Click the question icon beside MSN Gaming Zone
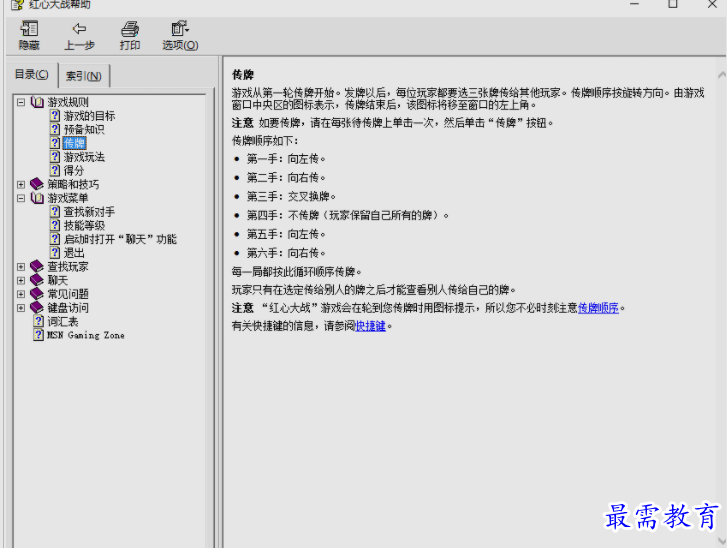727x548 pixels. tap(39, 335)
